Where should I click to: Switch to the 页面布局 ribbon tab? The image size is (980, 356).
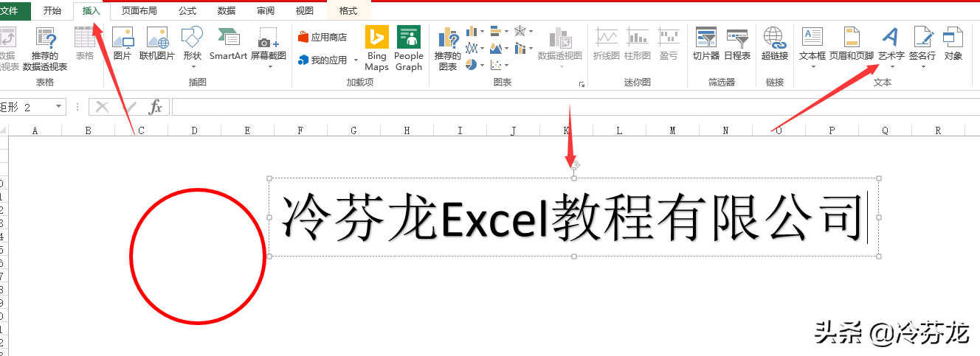(139, 11)
